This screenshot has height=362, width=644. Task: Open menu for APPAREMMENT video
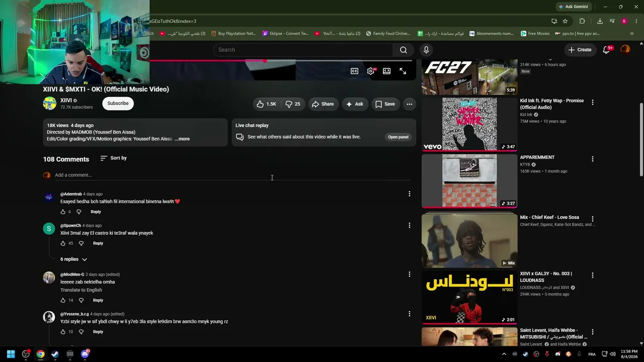[593, 159]
